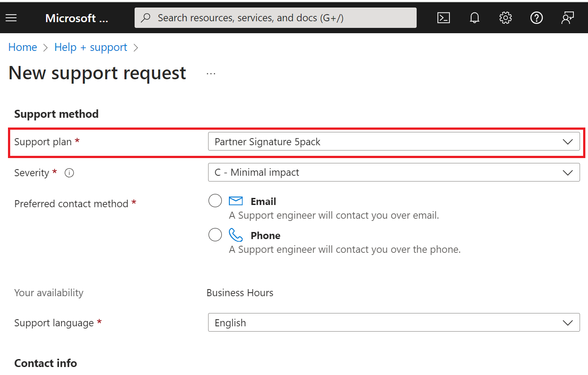This screenshot has width=588, height=375.
Task: Click the Microsoft portal brand title
Action: tap(77, 18)
